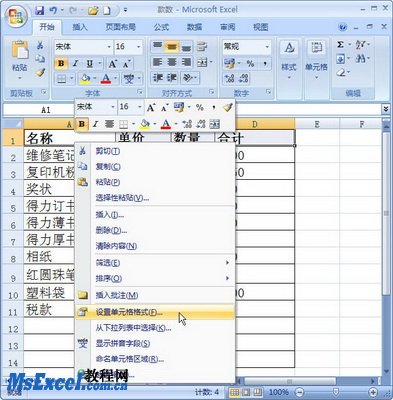This screenshot has width=393, height=400.
Task: Click the AutoSum sigma icon
Action: 340,45
